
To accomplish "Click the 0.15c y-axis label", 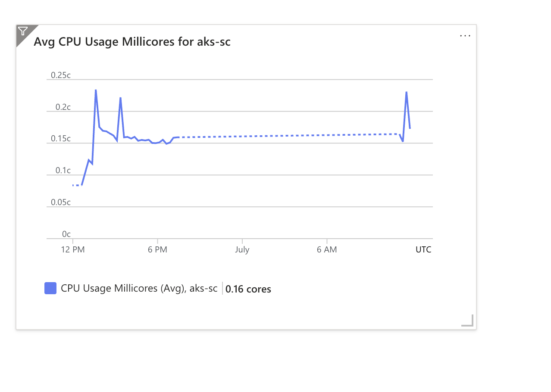I will point(61,139).
